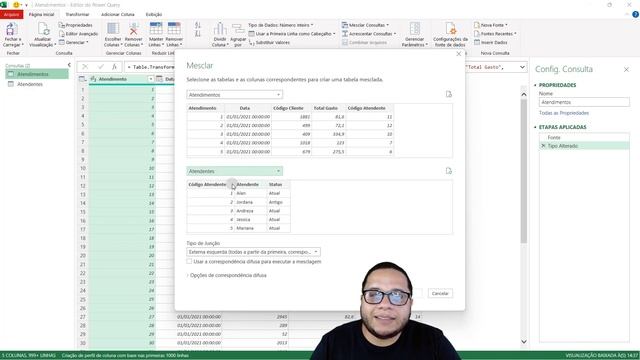
Task: Open Propriedades in ribbon
Action: click(76, 25)
